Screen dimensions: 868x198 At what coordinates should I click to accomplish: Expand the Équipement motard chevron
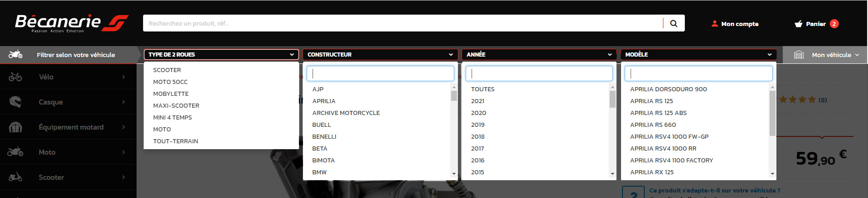pyautogui.click(x=123, y=127)
